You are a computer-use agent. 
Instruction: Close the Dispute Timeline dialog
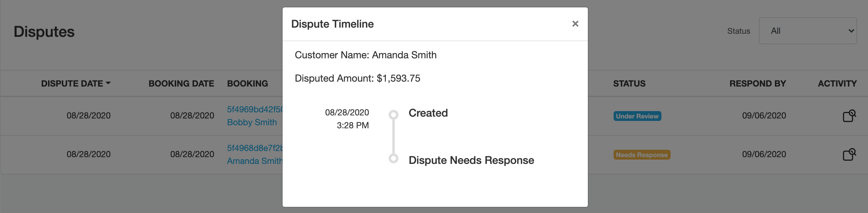575,24
